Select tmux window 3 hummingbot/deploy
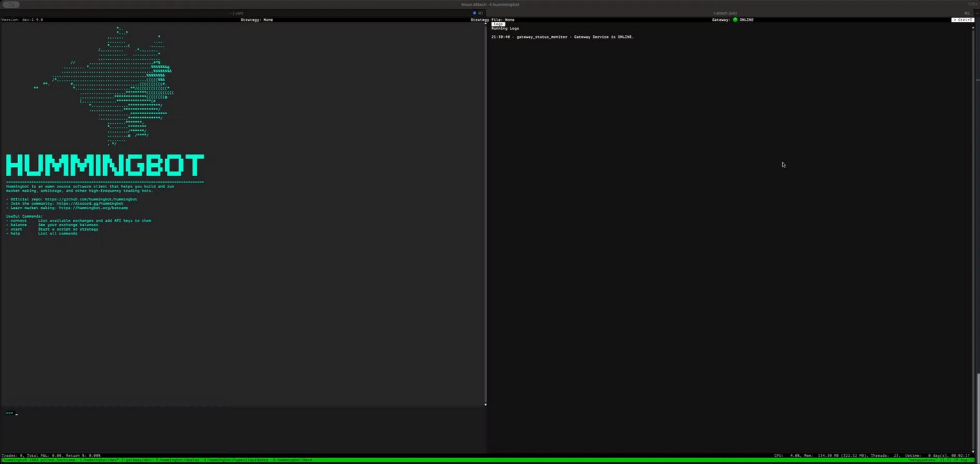 point(178,460)
